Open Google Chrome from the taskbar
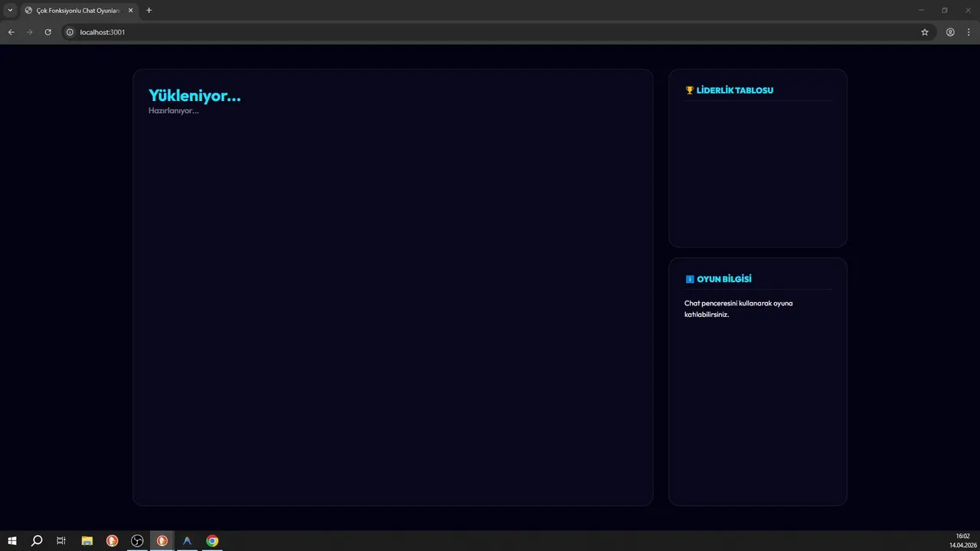The width and height of the screenshot is (980, 551). [212, 541]
